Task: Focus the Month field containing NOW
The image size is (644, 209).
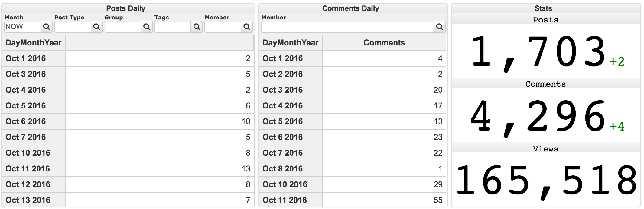Action: (23, 27)
